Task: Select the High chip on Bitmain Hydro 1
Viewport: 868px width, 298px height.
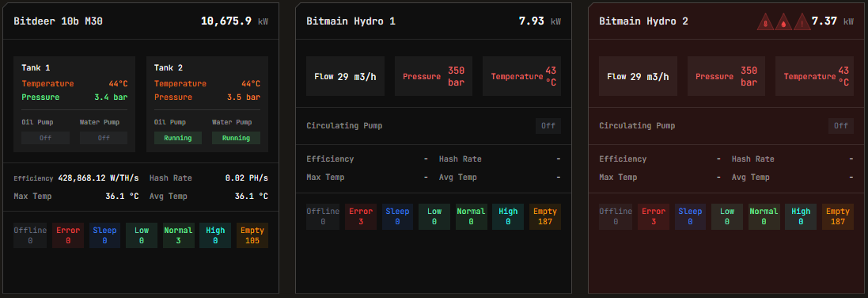Action: pyautogui.click(x=508, y=216)
